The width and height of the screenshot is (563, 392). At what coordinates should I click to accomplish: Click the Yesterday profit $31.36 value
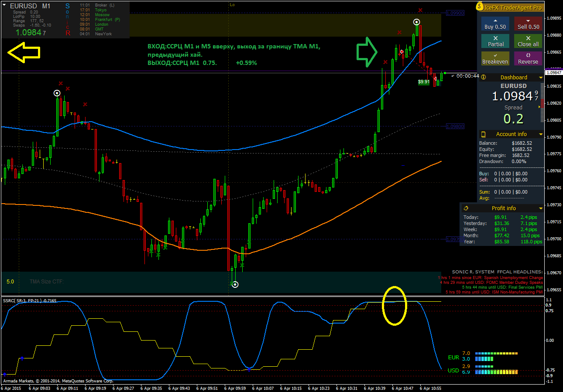tap(501, 223)
